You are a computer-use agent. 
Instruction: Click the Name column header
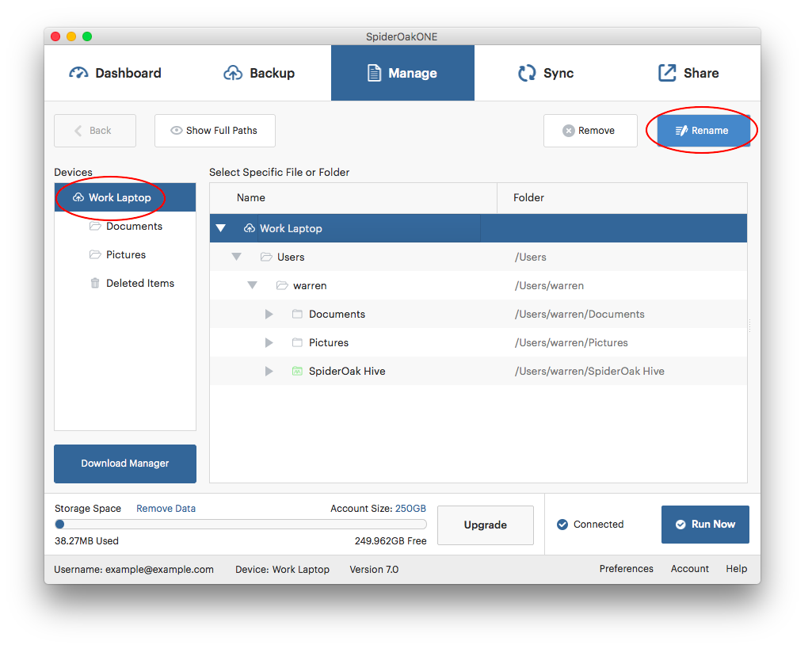tap(353, 198)
